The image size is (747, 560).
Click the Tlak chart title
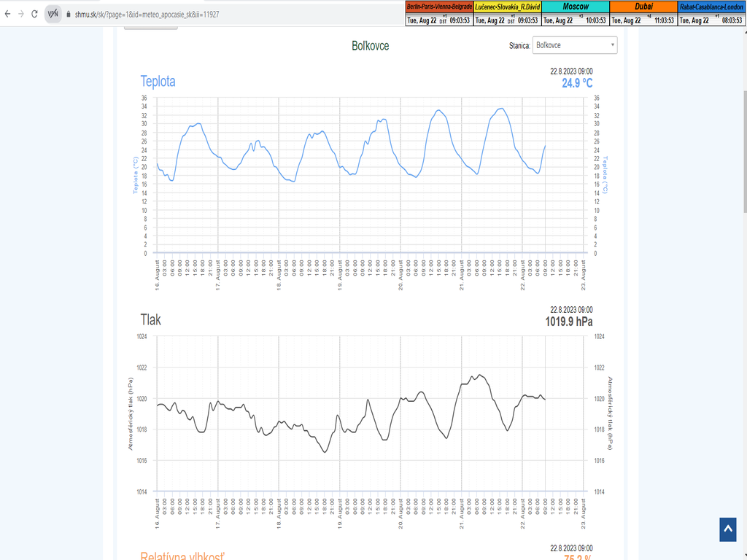click(x=150, y=319)
